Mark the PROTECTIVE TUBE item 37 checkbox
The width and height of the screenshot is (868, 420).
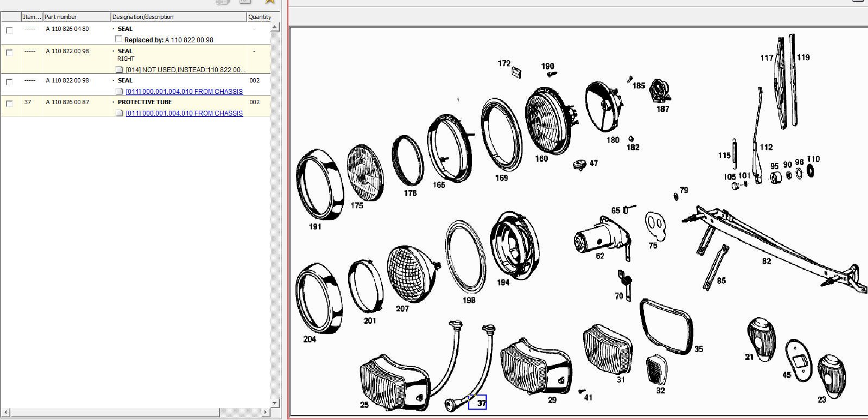pyautogui.click(x=9, y=104)
